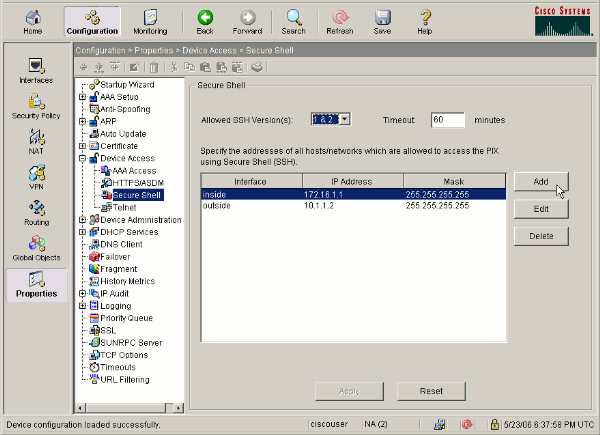The image size is (600, 435).
Task: Select VPN in the sidebar
Action: click(36, 177)
